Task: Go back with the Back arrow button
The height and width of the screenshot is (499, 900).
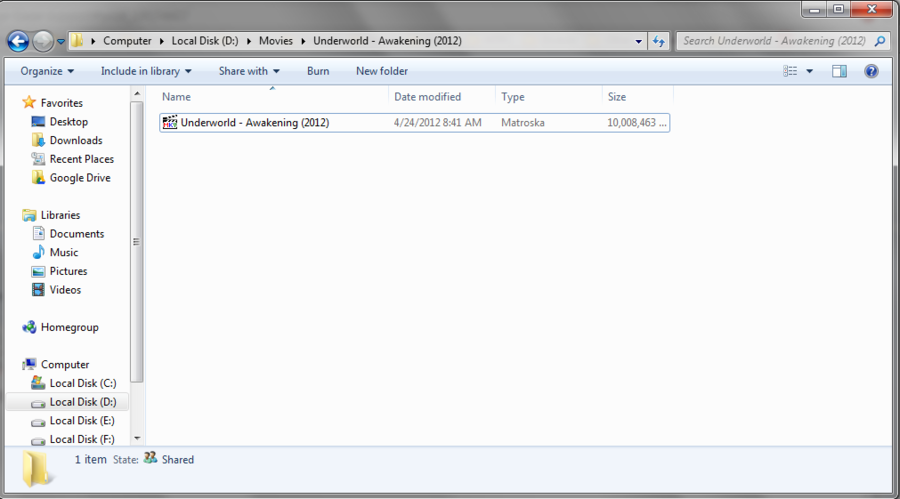Action: tap(18, 41)
